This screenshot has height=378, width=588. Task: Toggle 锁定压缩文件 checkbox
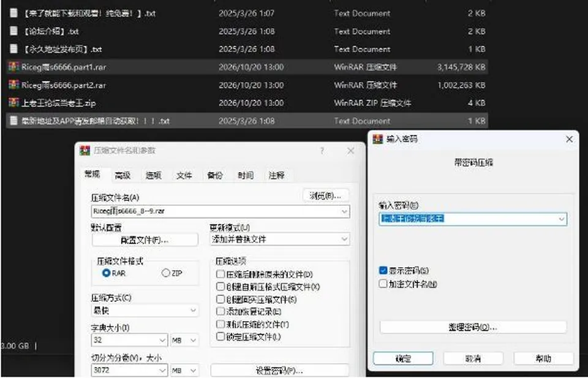coord(221,336)
